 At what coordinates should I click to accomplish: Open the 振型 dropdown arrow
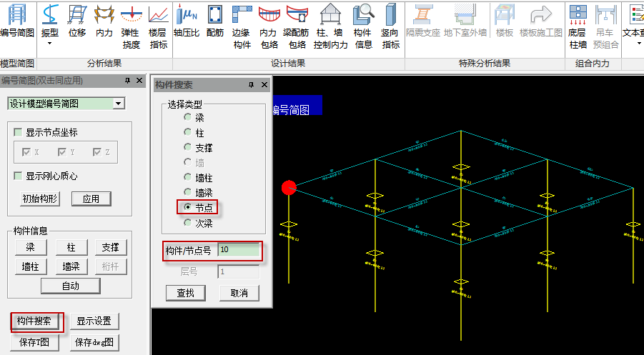pyautogui.click(x=50, y=44)
